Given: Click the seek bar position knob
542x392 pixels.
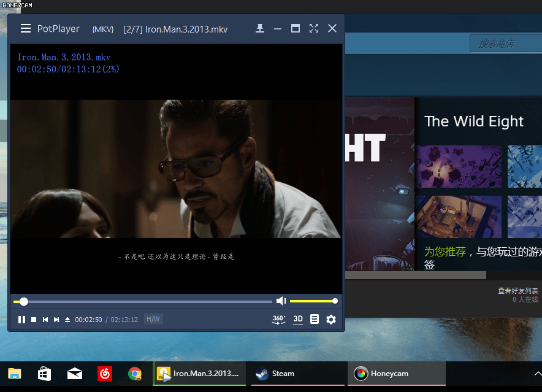Looking at the screenshot, I should click(23, 302).
